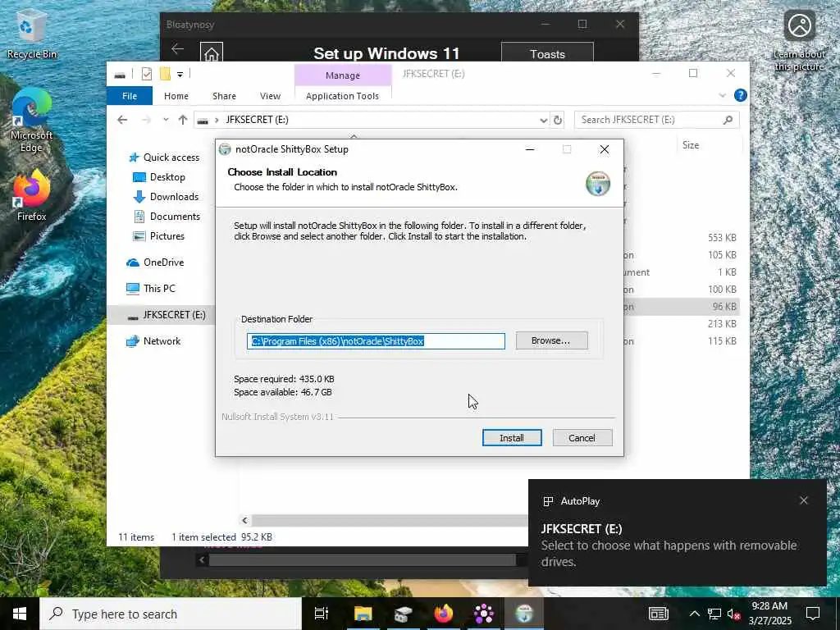Image resolution: width=840 pixels, height=630 pixels.
Task: Select This PC in navigation pane
Action: tap(151, 289)
